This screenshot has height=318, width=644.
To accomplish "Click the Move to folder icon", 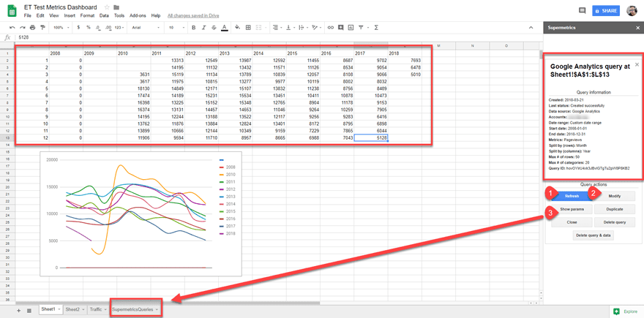I will (116, 7).
